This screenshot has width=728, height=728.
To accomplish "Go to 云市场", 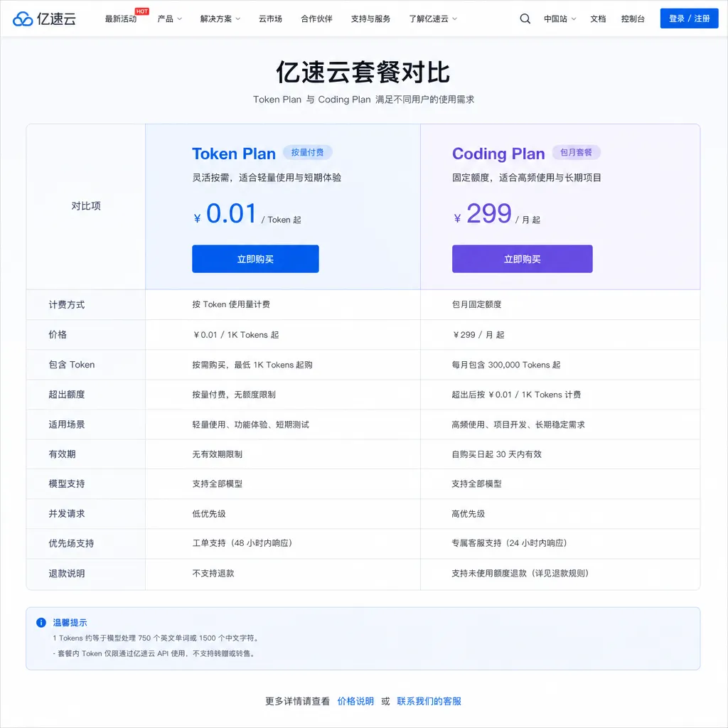I will [x=270, y=19].
